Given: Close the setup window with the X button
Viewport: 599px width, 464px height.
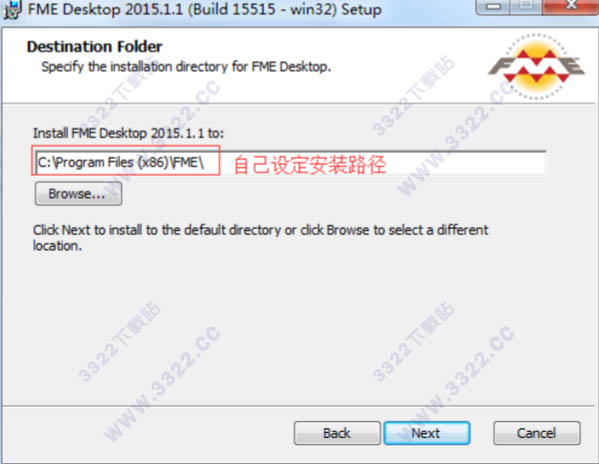Looking at the screenshot, I should click(x=571, y=6).
